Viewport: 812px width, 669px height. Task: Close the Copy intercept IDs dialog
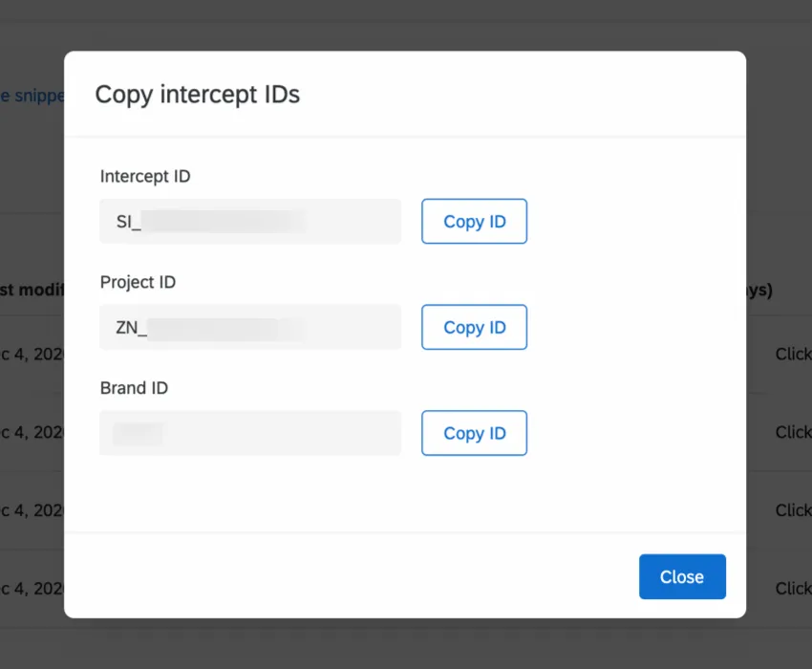pos(682,576)
